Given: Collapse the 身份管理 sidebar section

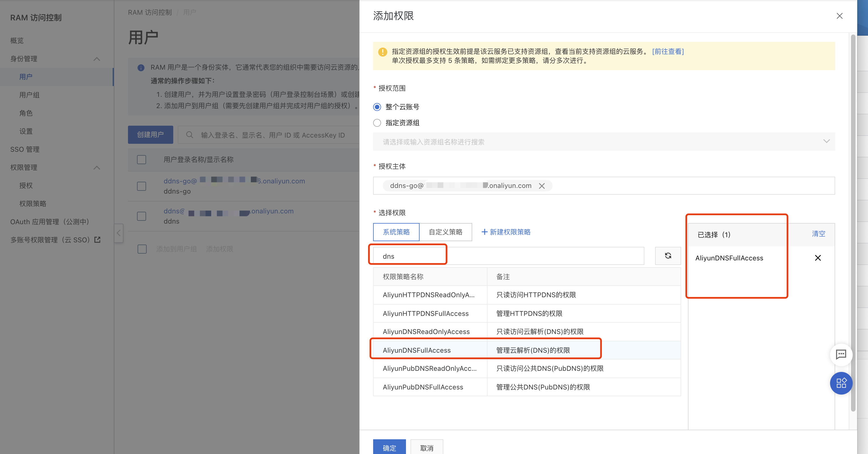Looking at the screenshot, I should pos(97,59).
